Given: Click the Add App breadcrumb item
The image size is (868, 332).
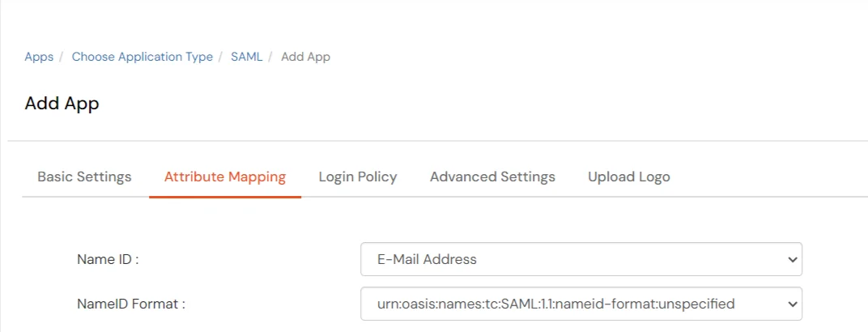Looking at the screenshot, I should [305, 57].
